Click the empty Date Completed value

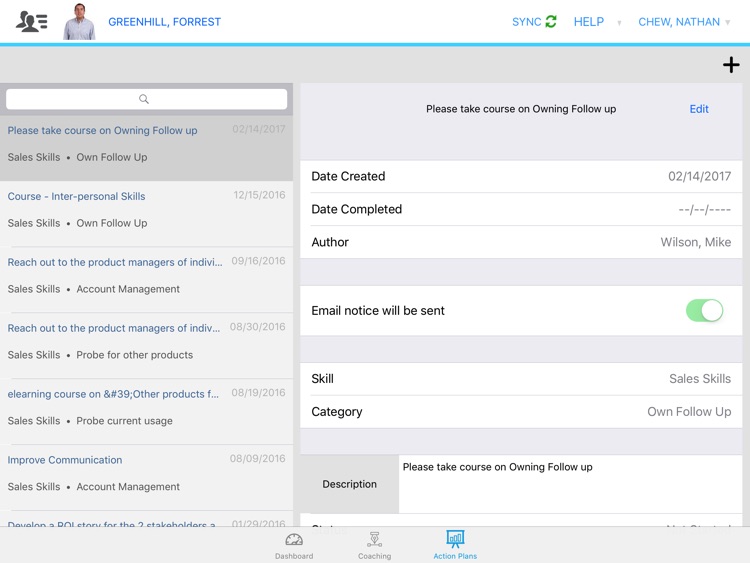coord(705,210)
